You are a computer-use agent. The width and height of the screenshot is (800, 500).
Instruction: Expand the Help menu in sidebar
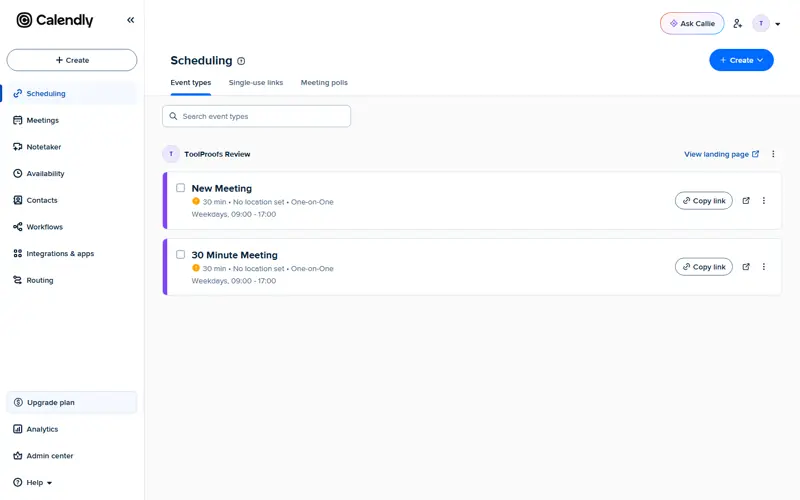point(33,483)
